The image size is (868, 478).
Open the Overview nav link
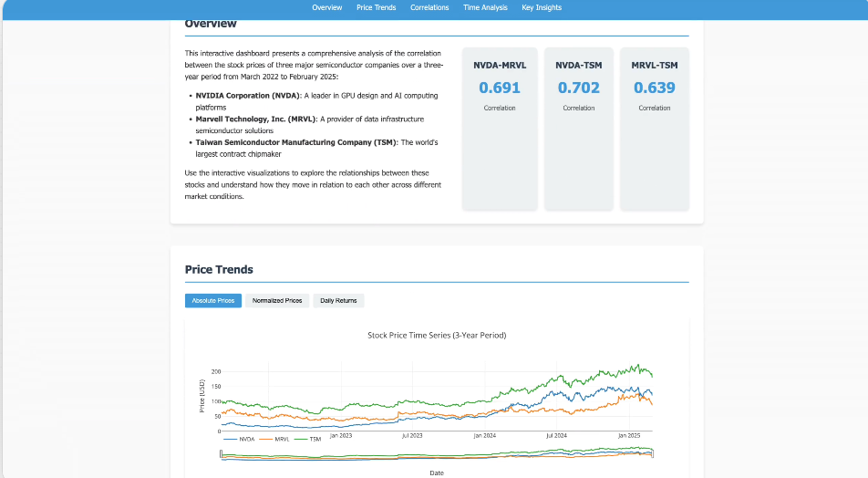tap(326, 8)
